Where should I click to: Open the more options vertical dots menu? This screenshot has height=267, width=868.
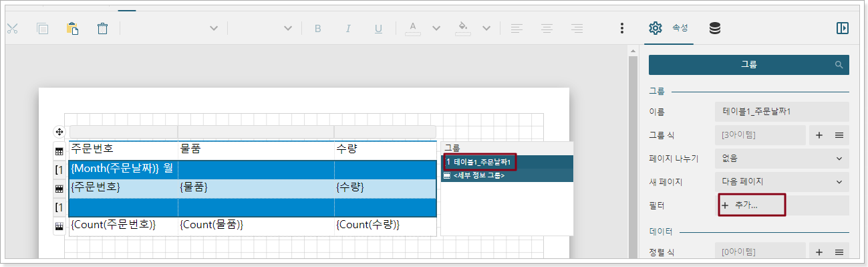click(621, 28)
